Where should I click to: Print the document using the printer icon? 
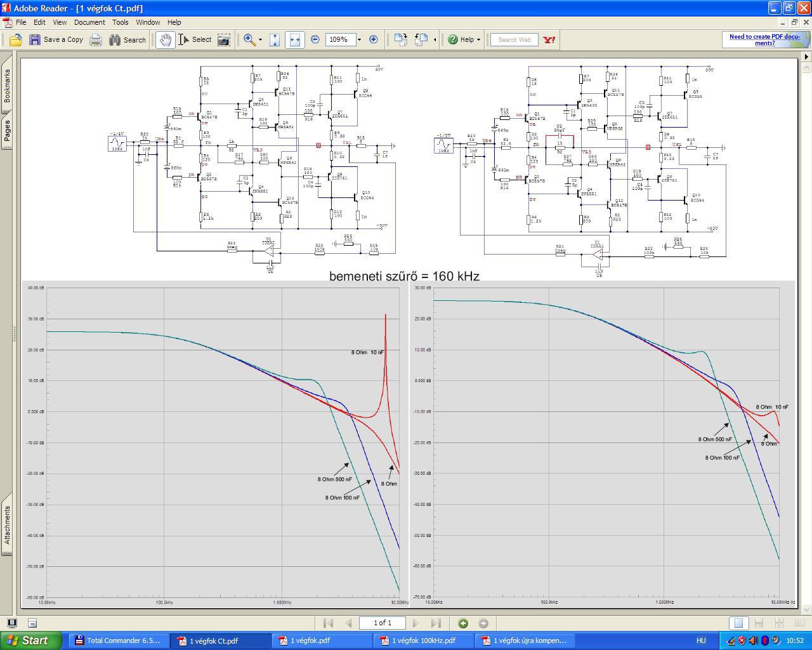tap(96, 39)
